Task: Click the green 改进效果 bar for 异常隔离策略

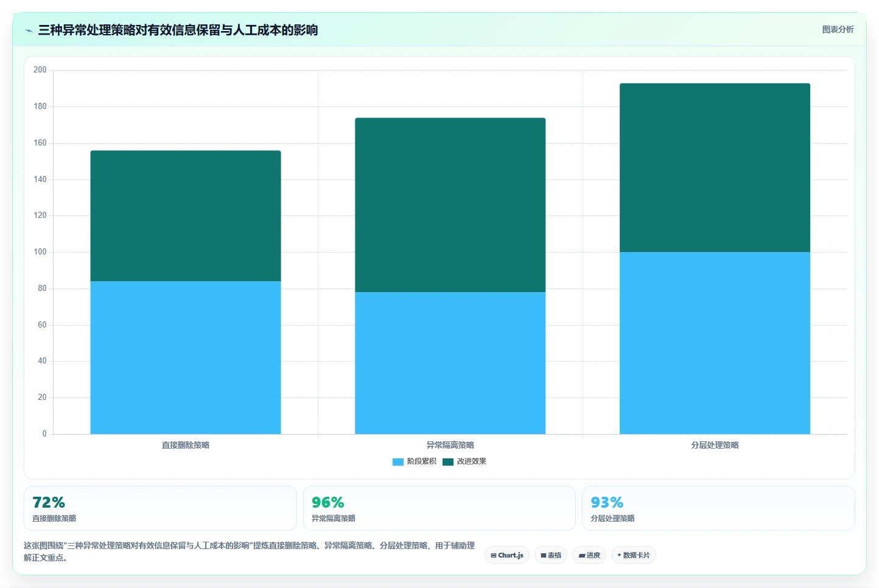Action: (x=450, y=205)
